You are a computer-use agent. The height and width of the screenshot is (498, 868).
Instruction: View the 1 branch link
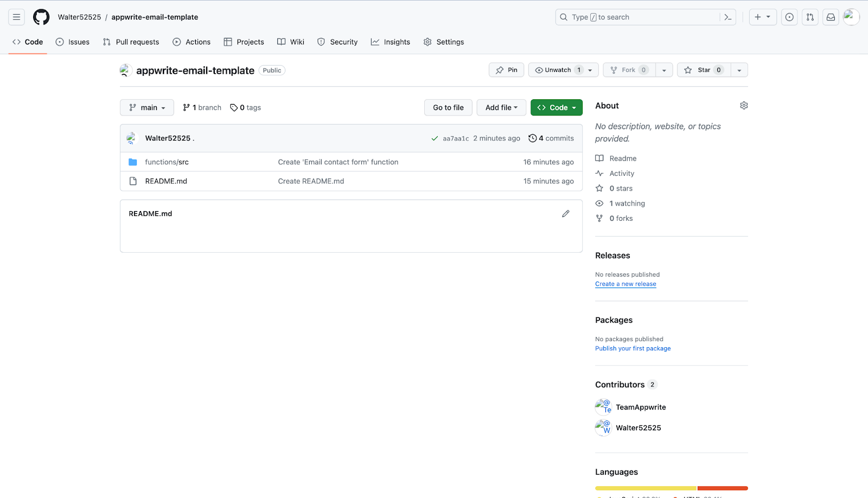pos(202,107)
